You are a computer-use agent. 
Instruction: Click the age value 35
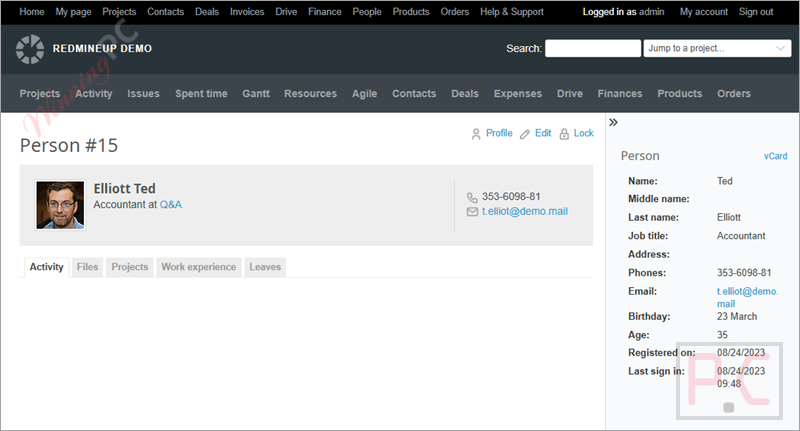pos(722,335)
